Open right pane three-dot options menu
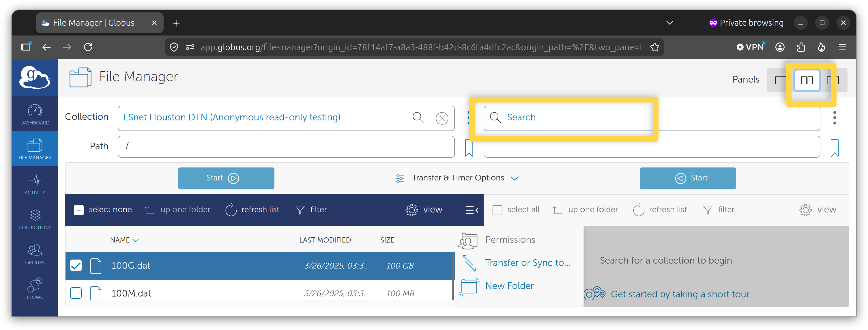The image size is (868, 330). tap(834, 118)
